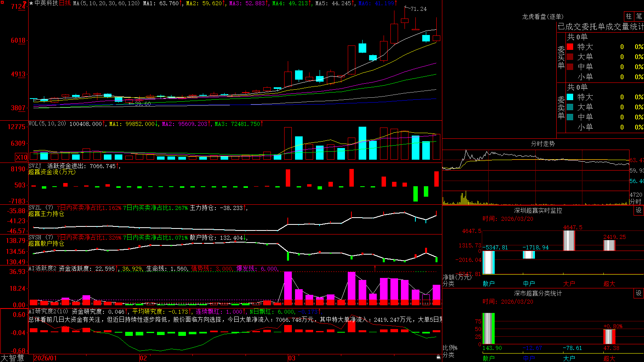Click the 小单 row under 委卖单
Viewport: 644px width, 362px height.
[x=605, y=127]
